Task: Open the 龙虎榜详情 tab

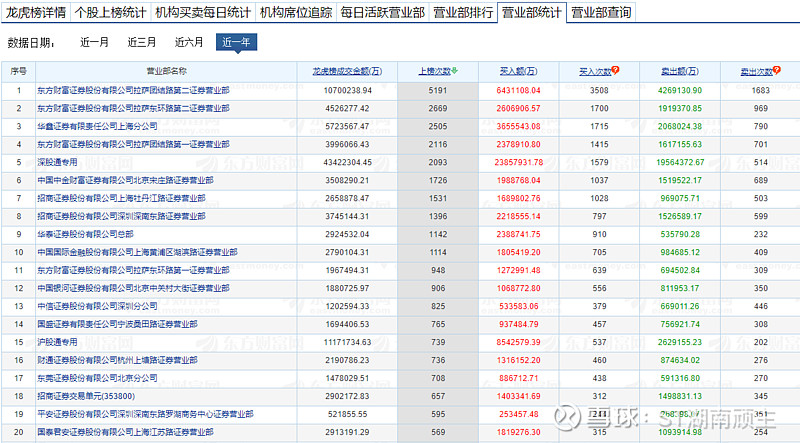Action: click(35, 12)
